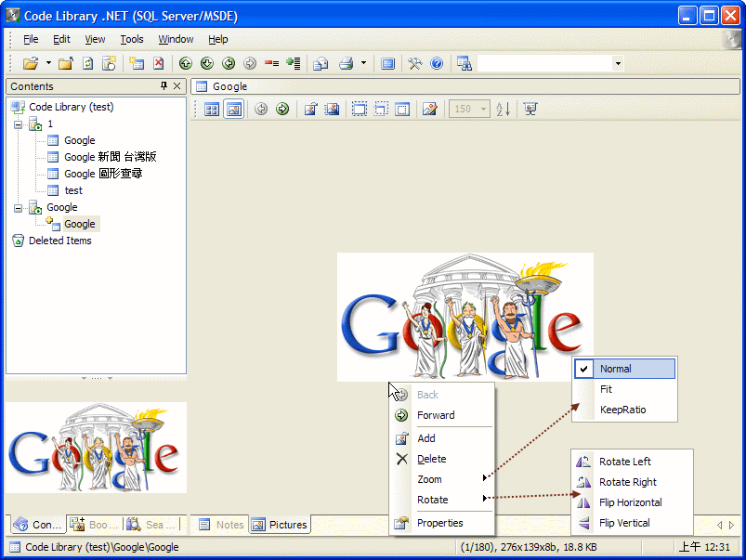
Task: Close the Contents panel
Action: 177,86
